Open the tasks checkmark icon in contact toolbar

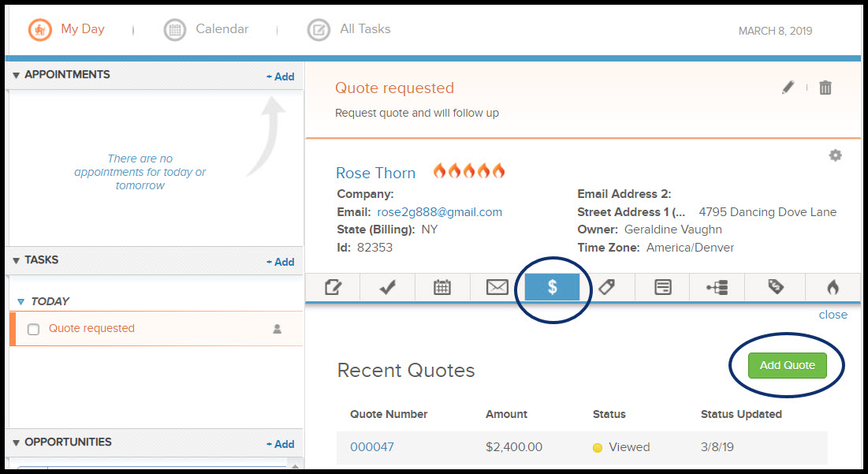388,287
